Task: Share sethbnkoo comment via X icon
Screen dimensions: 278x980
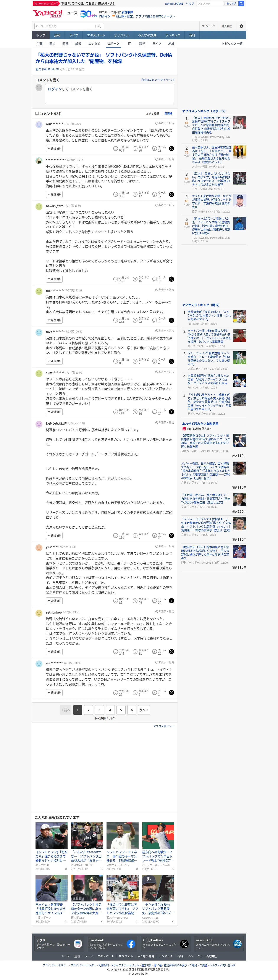Action: click(x=171, y=652)
